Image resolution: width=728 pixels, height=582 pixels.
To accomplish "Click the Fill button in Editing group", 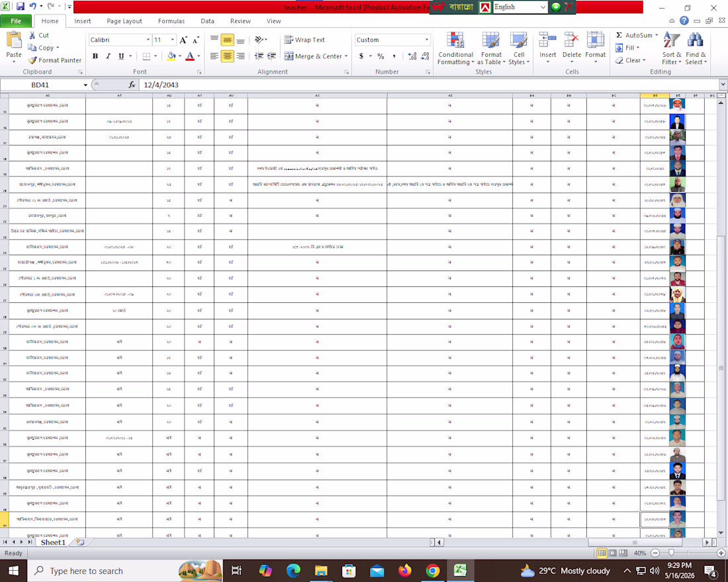I will pos(627,48).
